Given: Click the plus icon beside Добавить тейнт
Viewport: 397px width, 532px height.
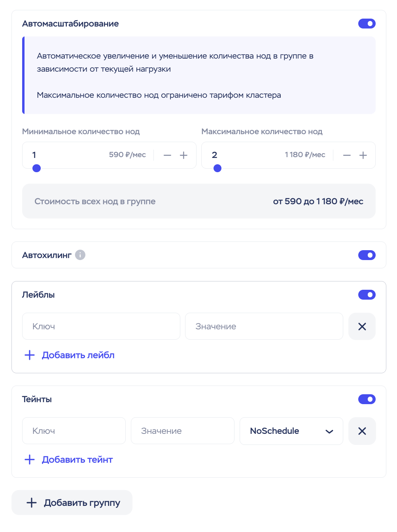Looking at the screenshot, I should pyautogui.click(x=30, y=460).
